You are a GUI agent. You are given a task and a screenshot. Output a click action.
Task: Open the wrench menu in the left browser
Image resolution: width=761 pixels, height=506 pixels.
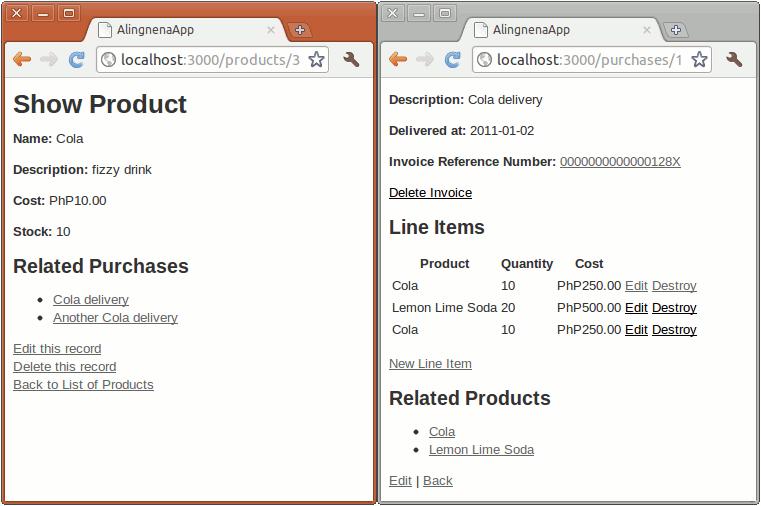pos(351,60)
